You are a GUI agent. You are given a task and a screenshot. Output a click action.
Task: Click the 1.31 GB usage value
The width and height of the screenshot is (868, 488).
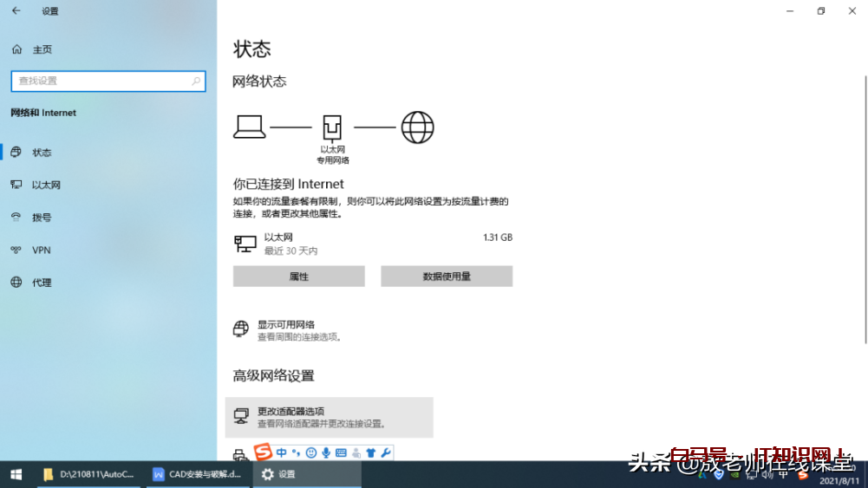click(498, 237)
